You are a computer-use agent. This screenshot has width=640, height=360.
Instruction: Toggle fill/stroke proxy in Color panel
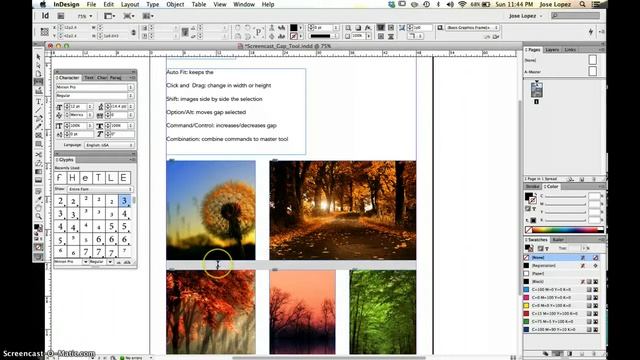coord(530,198)
